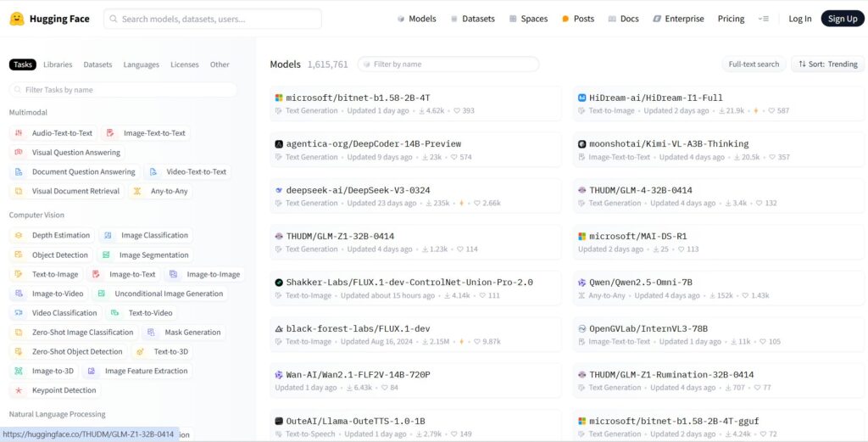This screenshot has width=868, height=442.
Task: Open Posts in top navigation
Action: pos(578,19)
